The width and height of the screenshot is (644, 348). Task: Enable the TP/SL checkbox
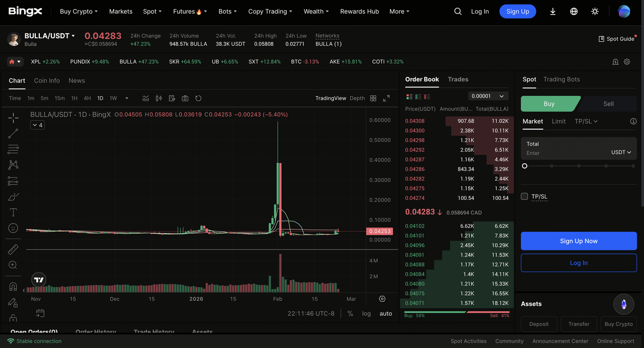tap(524, 197)
